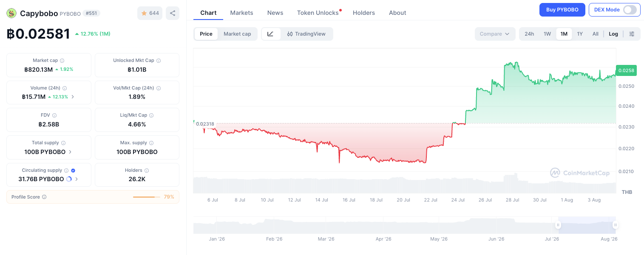This screenshot has height=255, width=644.
Task: Select All time range
Action: coord(595,34)
